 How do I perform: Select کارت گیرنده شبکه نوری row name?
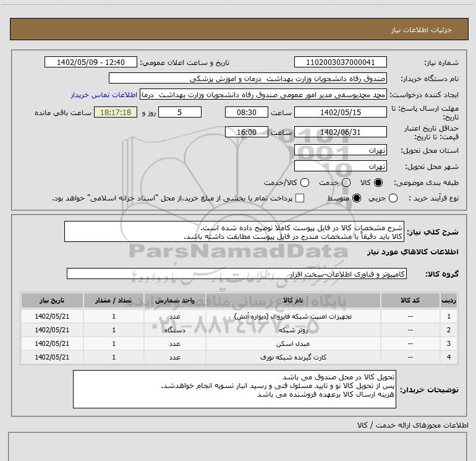click(x=293, y=358)
